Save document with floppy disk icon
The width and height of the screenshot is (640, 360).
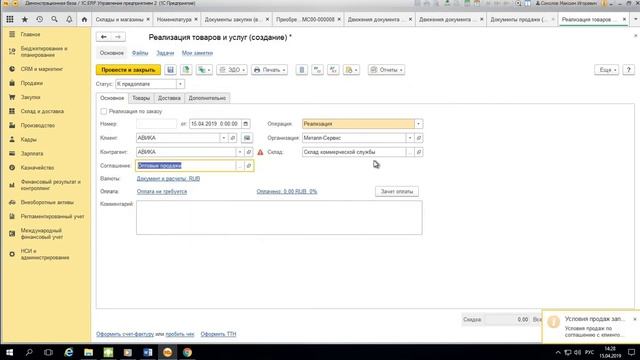(171, 70)
